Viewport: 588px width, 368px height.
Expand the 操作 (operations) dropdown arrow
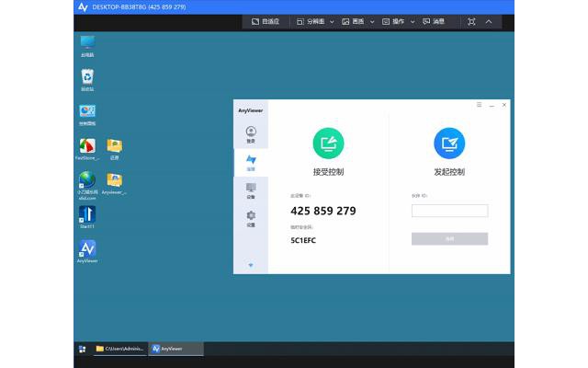(413, 22)
